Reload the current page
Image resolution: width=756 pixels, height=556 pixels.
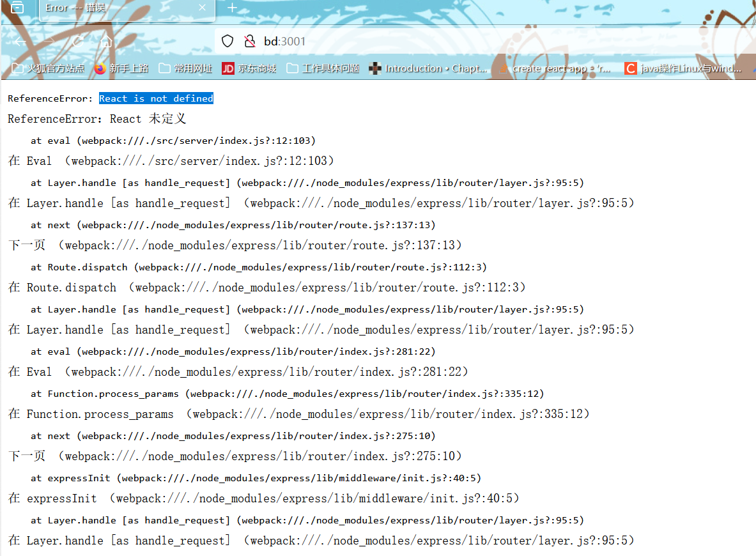78,42
